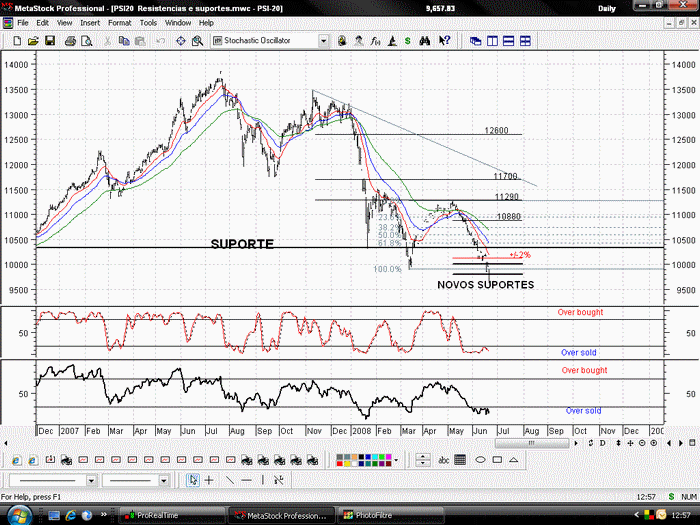Open the Tools menu
Screen dimensions: 700x525
coord(148,23)
